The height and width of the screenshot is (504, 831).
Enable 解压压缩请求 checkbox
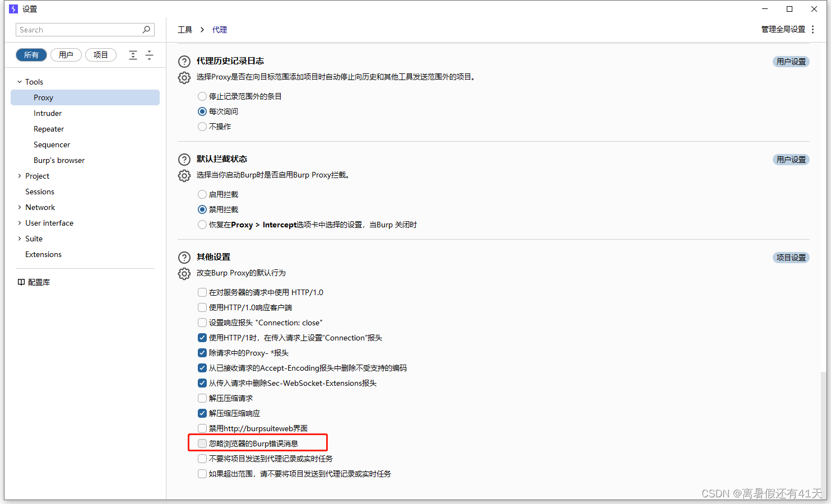pyautogui.click(x=202, y=398)
